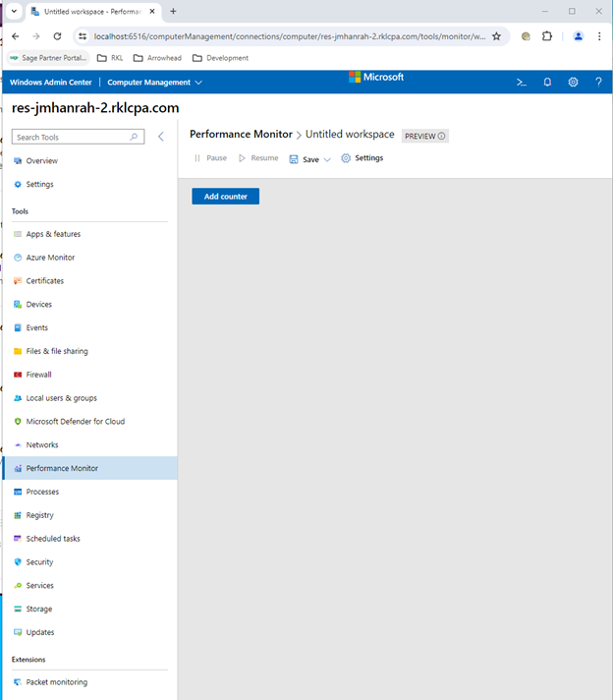Open Microsoft Defender for Cloud
The width and height of the screenshot is (613, 700).
tap(90, 422)
